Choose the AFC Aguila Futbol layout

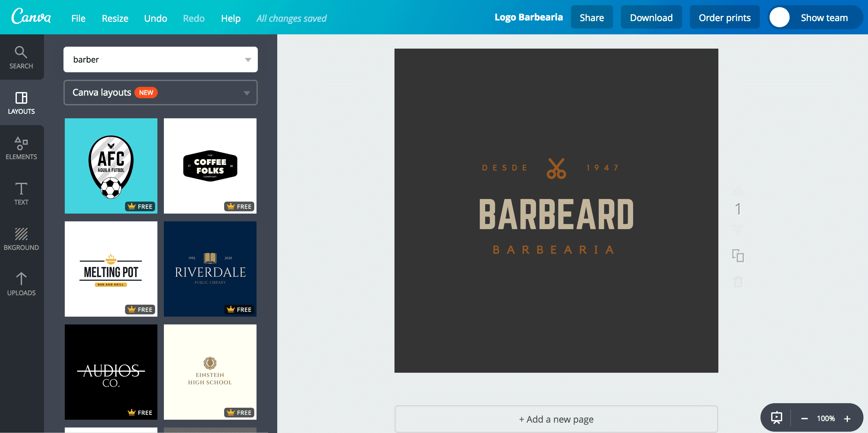(x=111, y=166)
